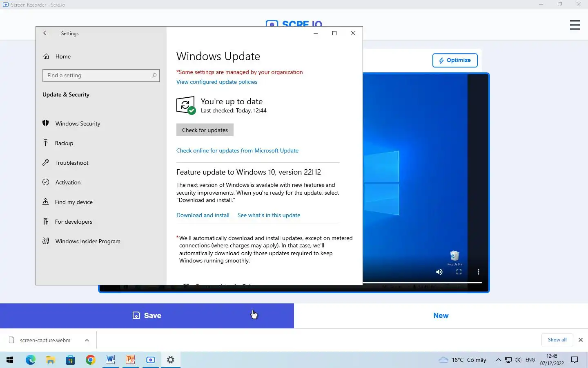
Task: Click the For developers tools icon
Action: [x=46, y=221]
